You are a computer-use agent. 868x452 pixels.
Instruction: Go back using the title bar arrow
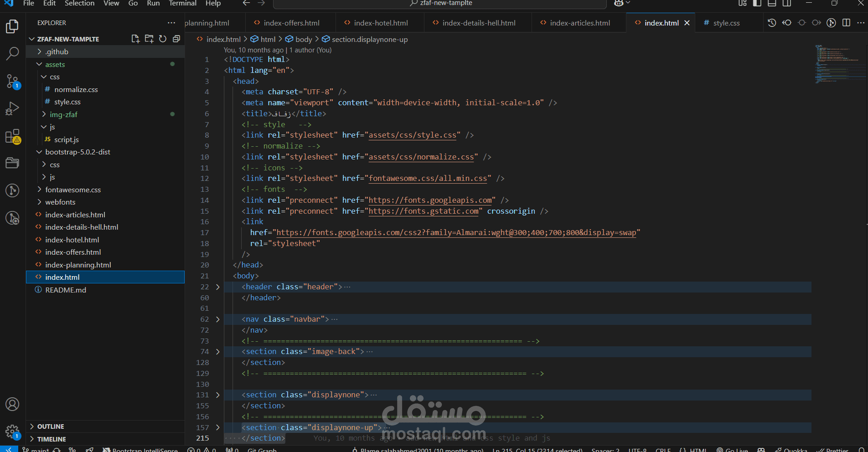246,3
